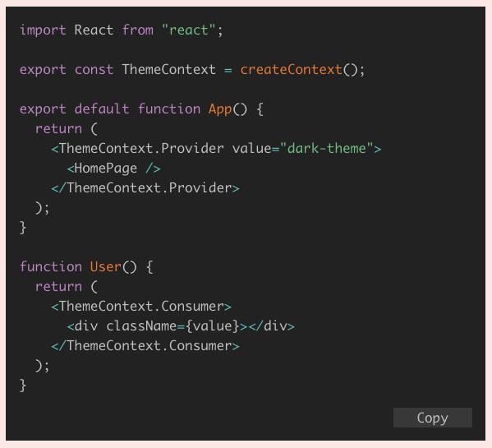Click the opening ThemeContext.Provider tag name
This screenshot has width=492, height=448.
[x=141, y=148]
